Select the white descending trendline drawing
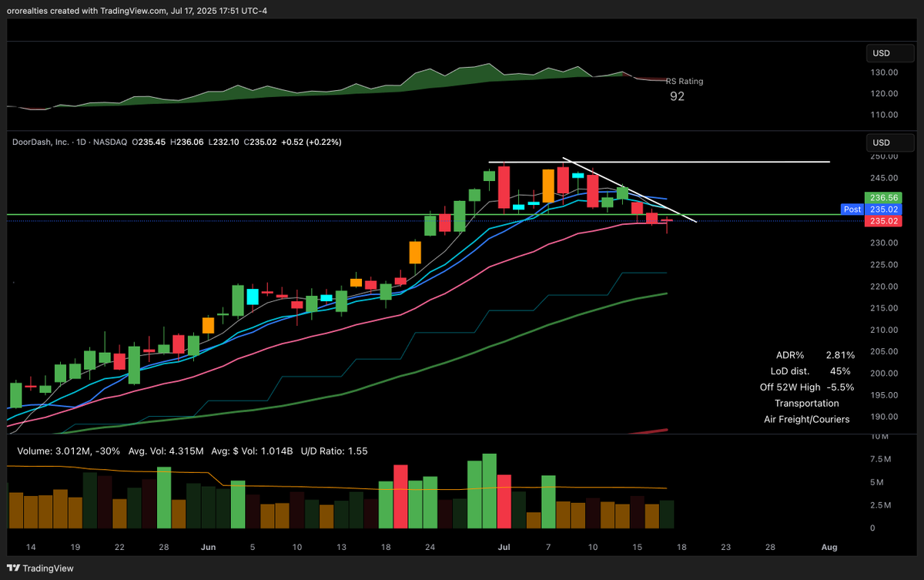Screen dimensions: 924x580 coord(629,190)
